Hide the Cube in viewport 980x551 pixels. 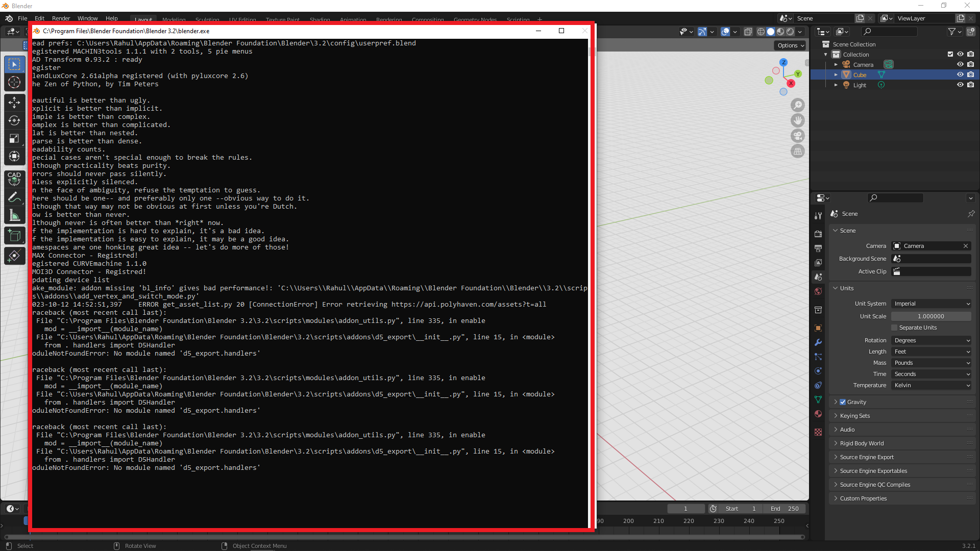[960, 74]
